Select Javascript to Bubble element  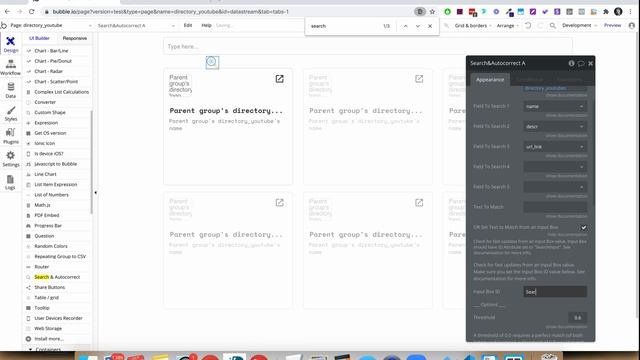pos(57,164)
